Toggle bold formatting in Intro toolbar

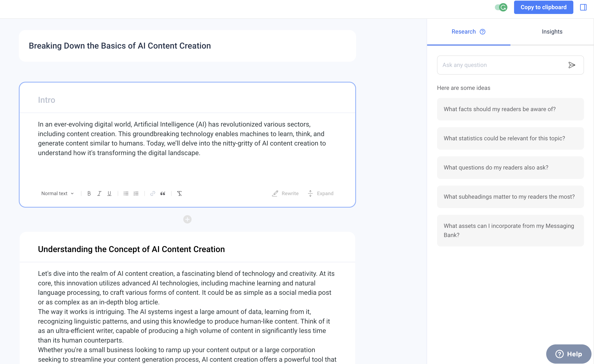coord(89,193)
